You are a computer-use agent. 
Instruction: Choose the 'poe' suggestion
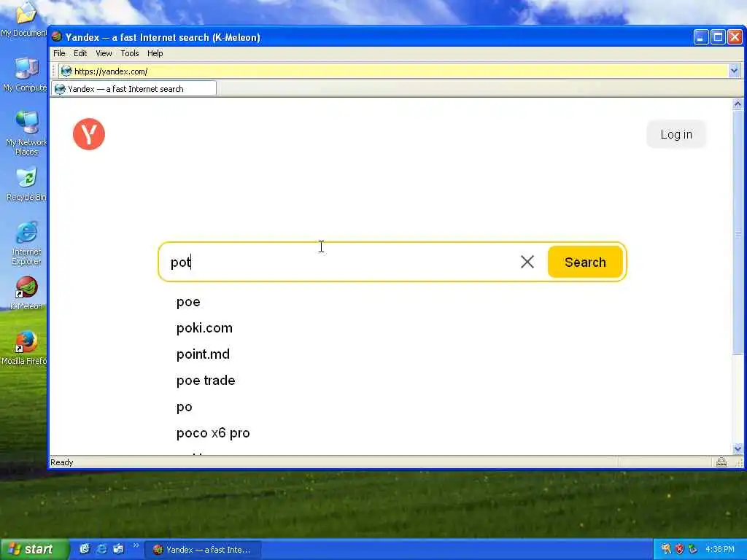(188, 302)
